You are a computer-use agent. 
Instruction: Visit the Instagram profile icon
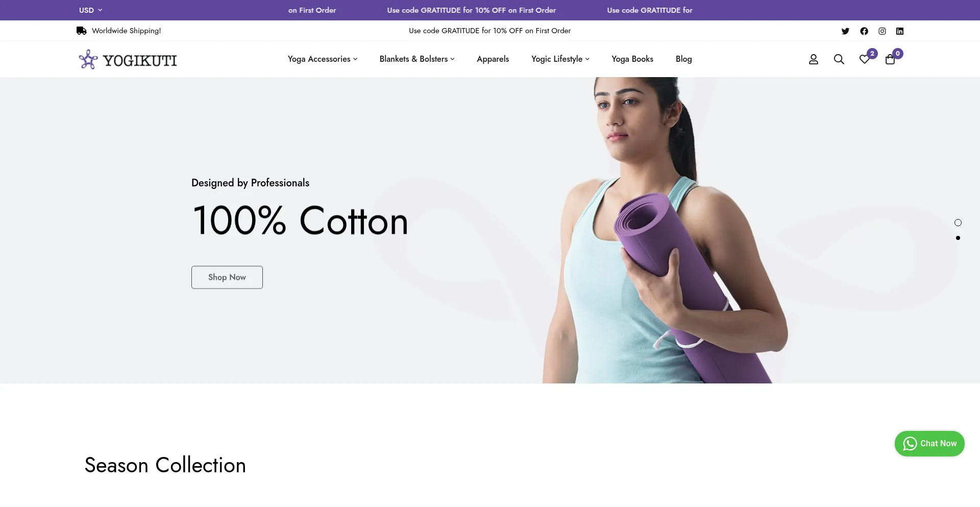coord(882,31)
